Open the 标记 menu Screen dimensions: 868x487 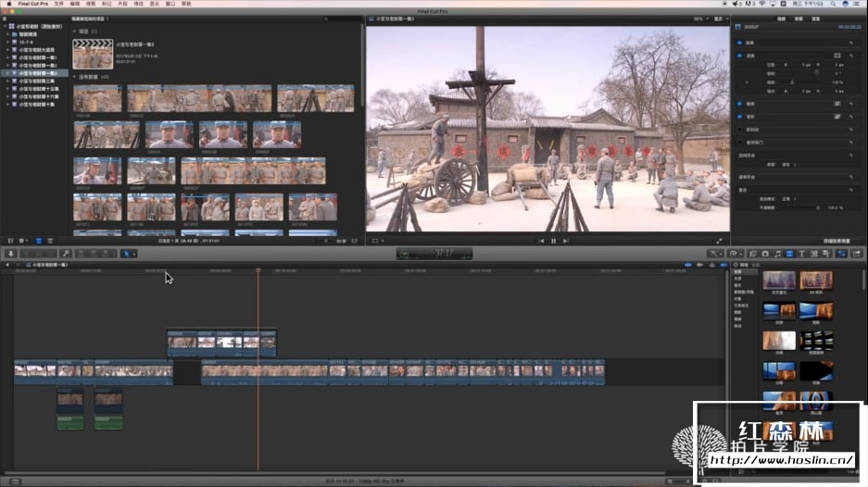[107, 4]
